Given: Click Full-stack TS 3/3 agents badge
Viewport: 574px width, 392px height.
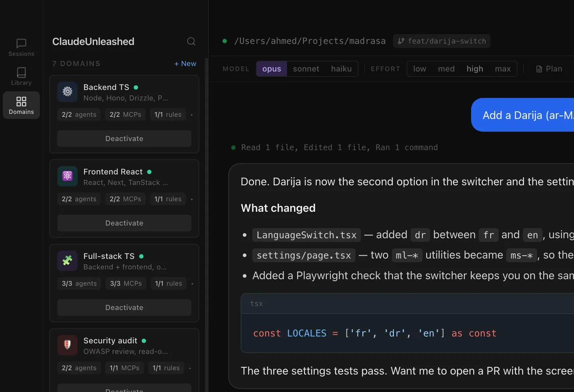Looking at the screenshot, I should (79, 284).
